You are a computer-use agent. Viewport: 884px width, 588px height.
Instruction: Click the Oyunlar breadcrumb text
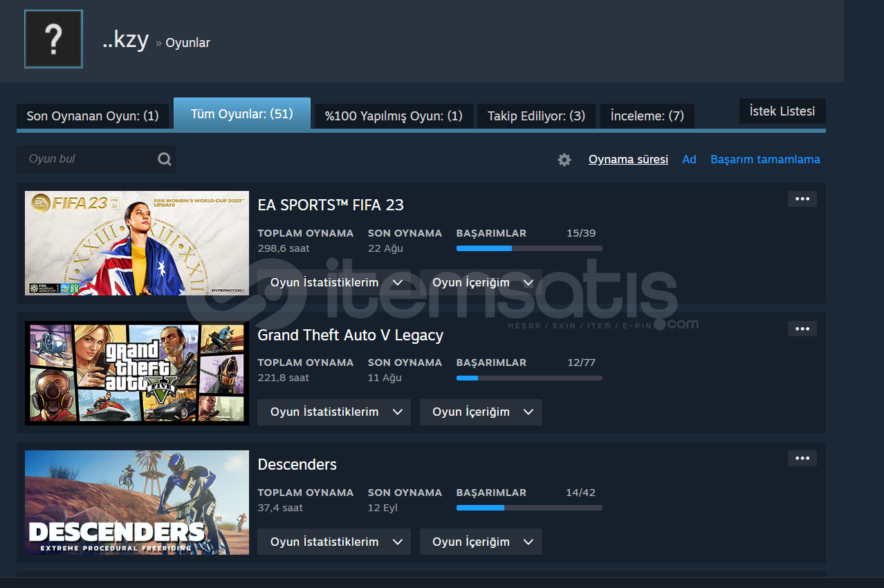click(187, 43)
